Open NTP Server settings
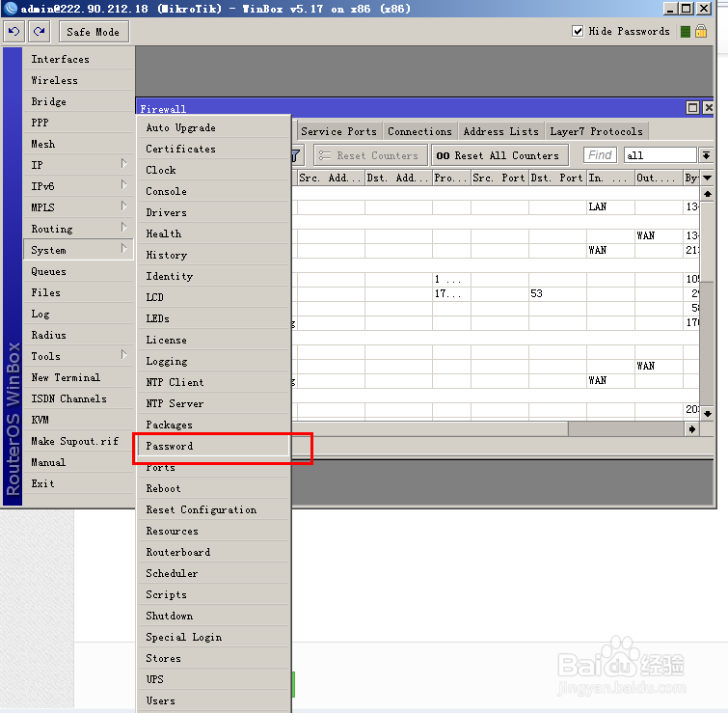This screenshot has height=713, width=728. (x=213, y=403)
